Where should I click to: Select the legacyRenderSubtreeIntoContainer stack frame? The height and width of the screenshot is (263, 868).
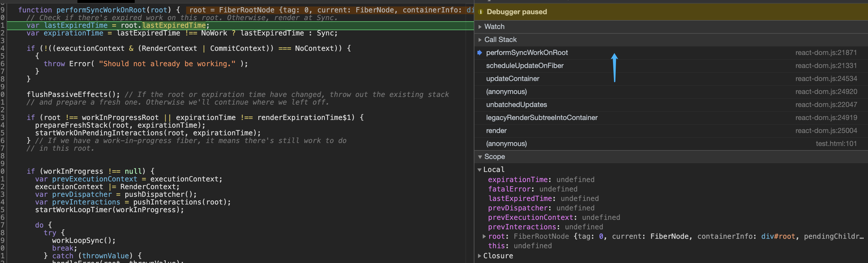[x=542, y=118]
